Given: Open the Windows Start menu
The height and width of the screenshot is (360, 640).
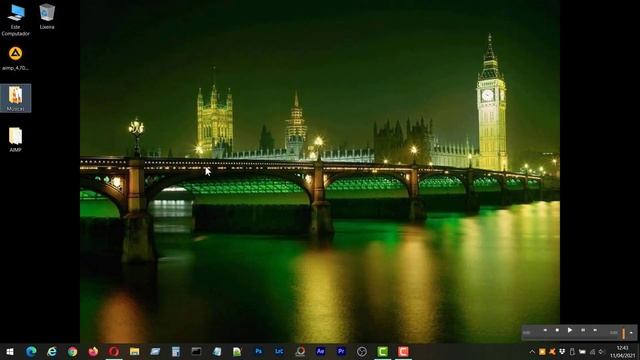Looking at the screenshot, I should pyautogui.click(x=10, y=351).
